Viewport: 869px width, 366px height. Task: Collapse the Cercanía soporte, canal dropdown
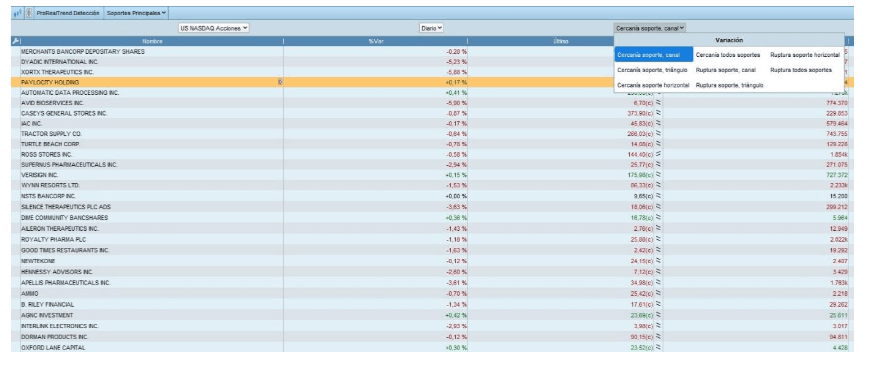point(650,27)
